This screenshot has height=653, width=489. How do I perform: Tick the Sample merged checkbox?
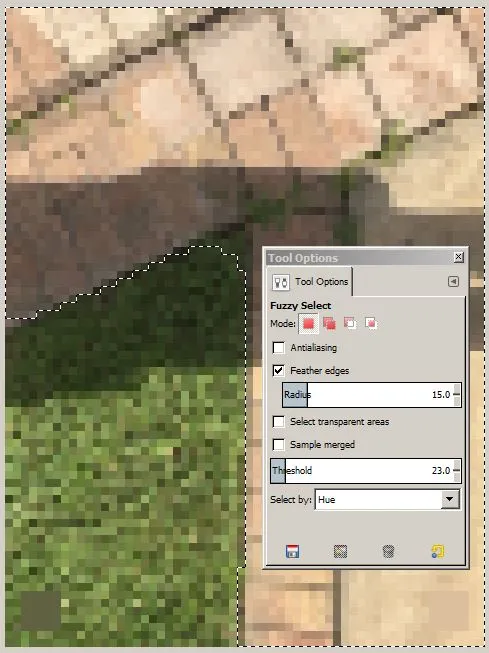pos(279,444)
